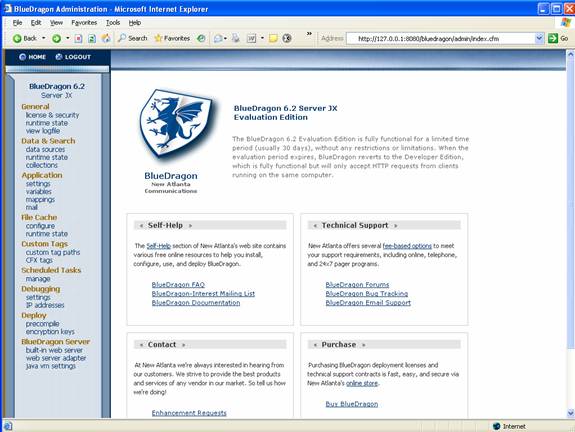Open BlueDragon Documentation link
Viewport: 575px width, 432px height.
coord(196,303)
